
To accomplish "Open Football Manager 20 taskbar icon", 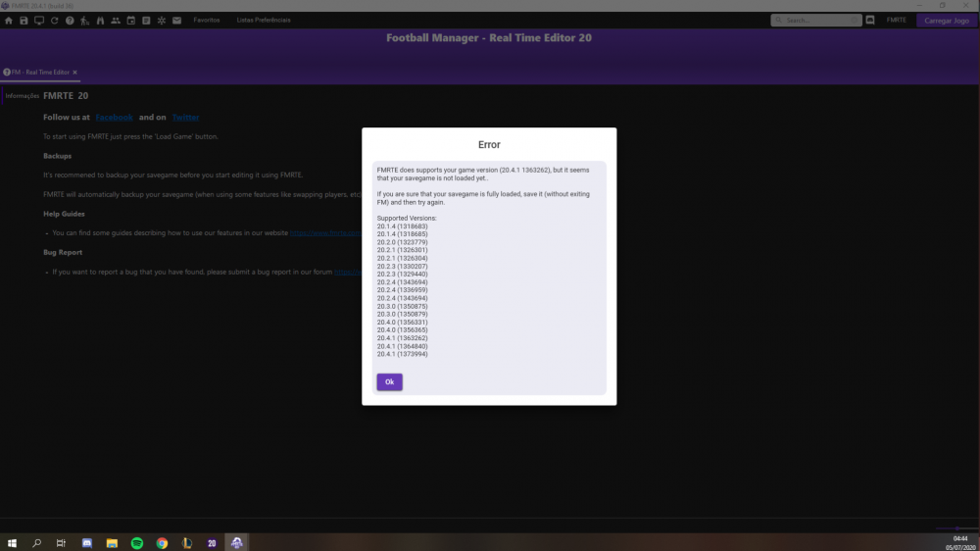I will pyautogui.click(x=212, y=543).
